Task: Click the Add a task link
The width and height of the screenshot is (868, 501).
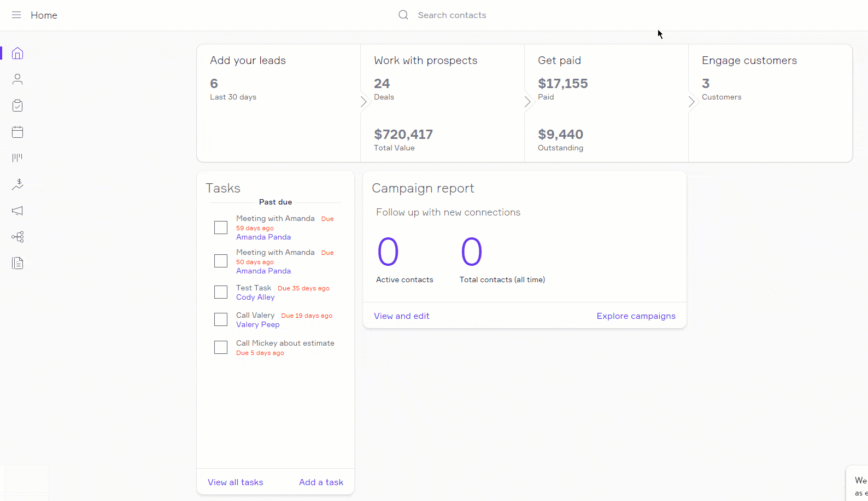Action: [321, 482]
